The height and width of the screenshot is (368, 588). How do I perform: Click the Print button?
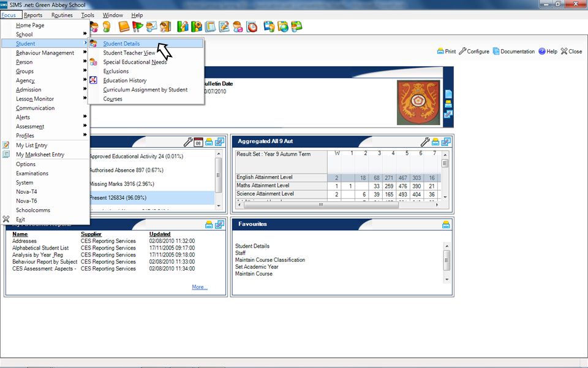tap(447, 52)
